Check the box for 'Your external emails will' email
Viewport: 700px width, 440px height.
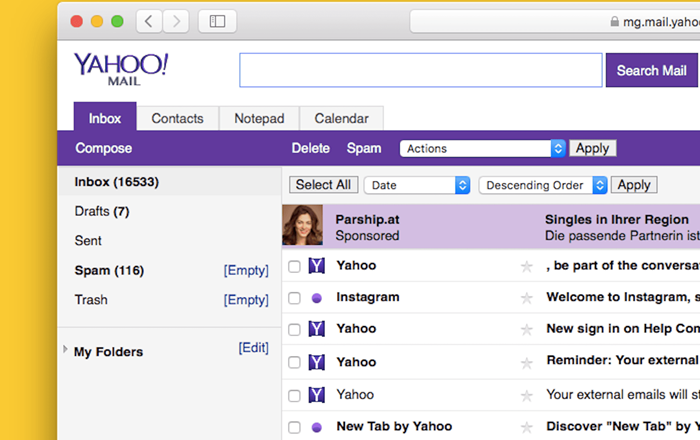click(294, 396)
